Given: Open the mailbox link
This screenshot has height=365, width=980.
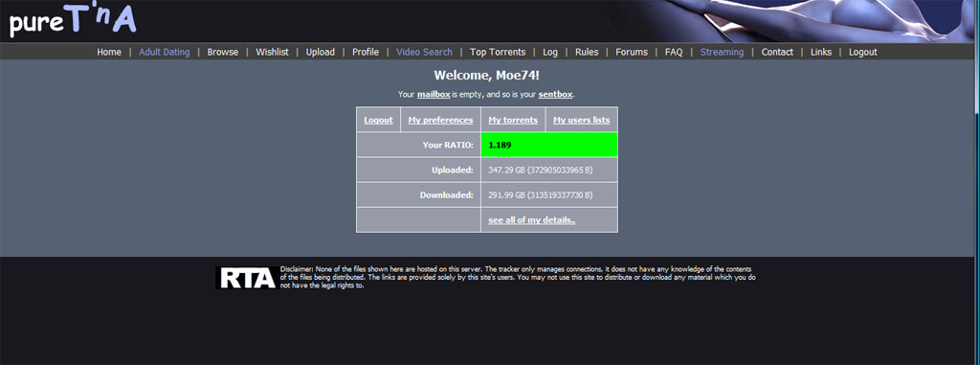Looking at the screenshot, I should 434,95.
